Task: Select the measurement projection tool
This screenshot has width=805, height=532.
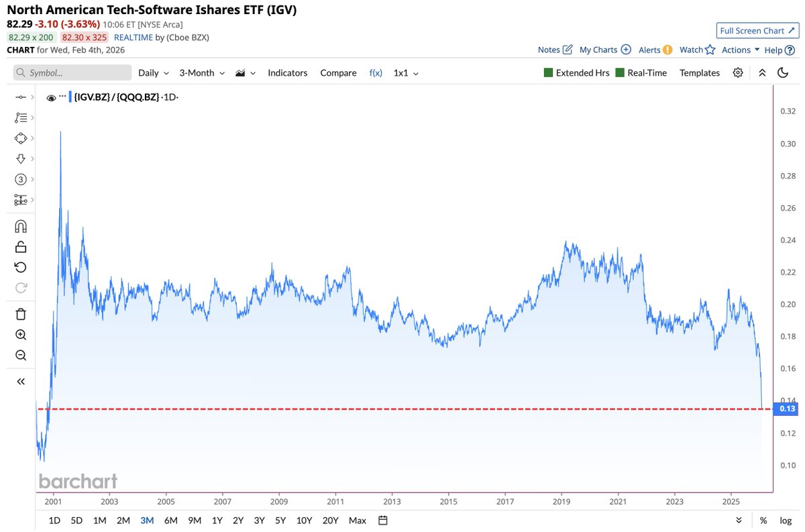Action: coord(20,199)
